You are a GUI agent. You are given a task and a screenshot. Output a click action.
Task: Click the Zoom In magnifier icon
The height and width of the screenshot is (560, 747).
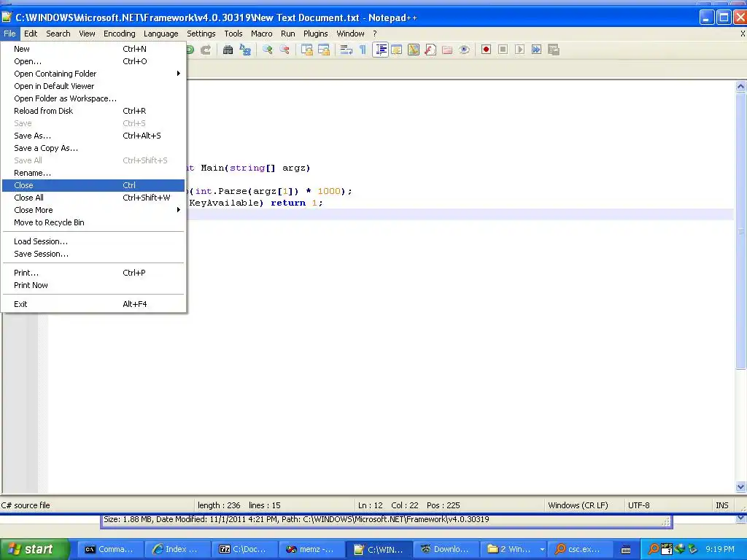click(x=267, y=50)
